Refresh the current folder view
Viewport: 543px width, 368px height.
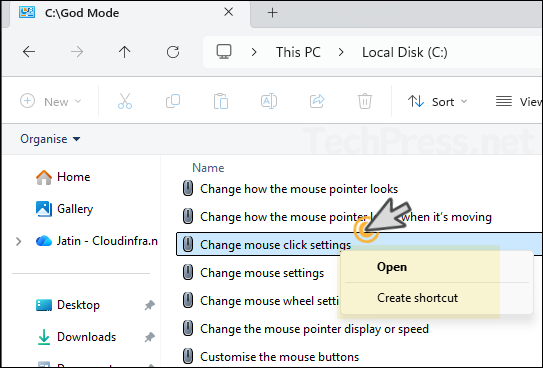(173, 52)
